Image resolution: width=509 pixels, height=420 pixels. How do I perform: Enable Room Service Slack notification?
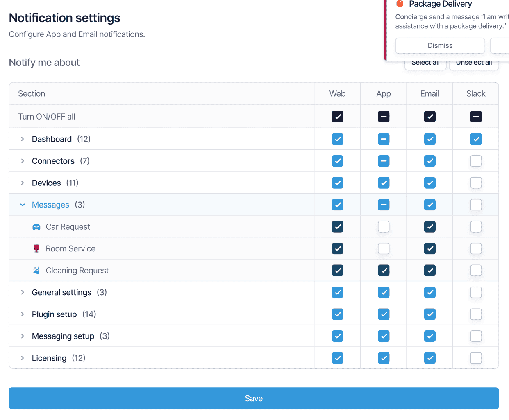point(476,248)
